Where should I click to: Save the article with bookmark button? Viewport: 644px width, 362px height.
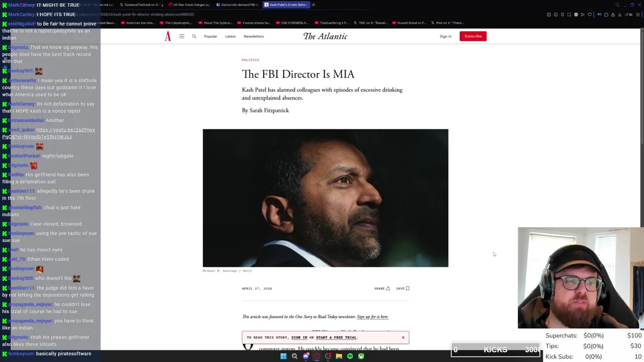pos(403,289)
